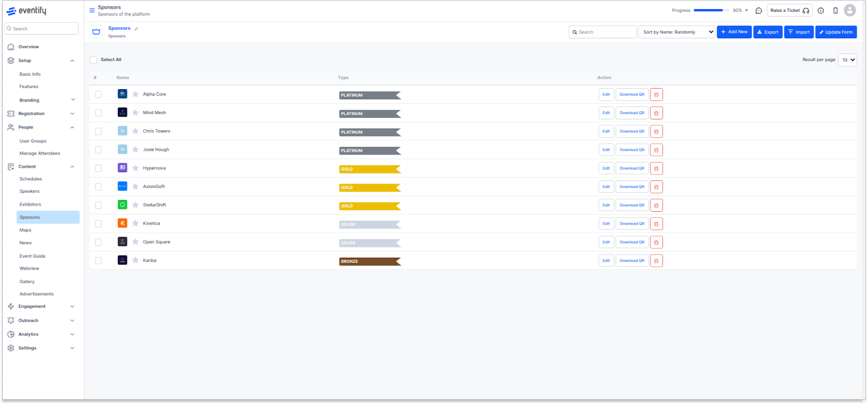Delete the Mind Mesh sponsor
868x404 pixels.
(x=656, y=113)
